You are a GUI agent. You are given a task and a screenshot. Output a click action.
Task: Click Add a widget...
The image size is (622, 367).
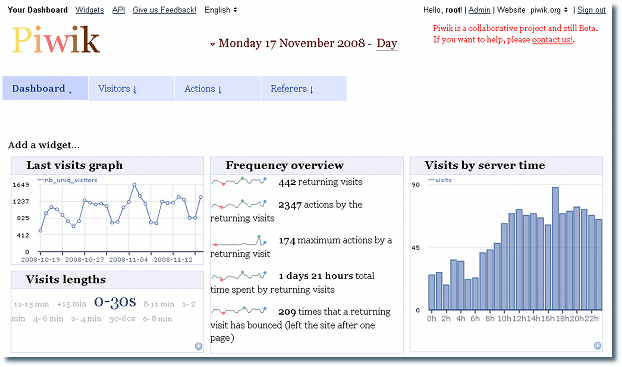[44, 145]
